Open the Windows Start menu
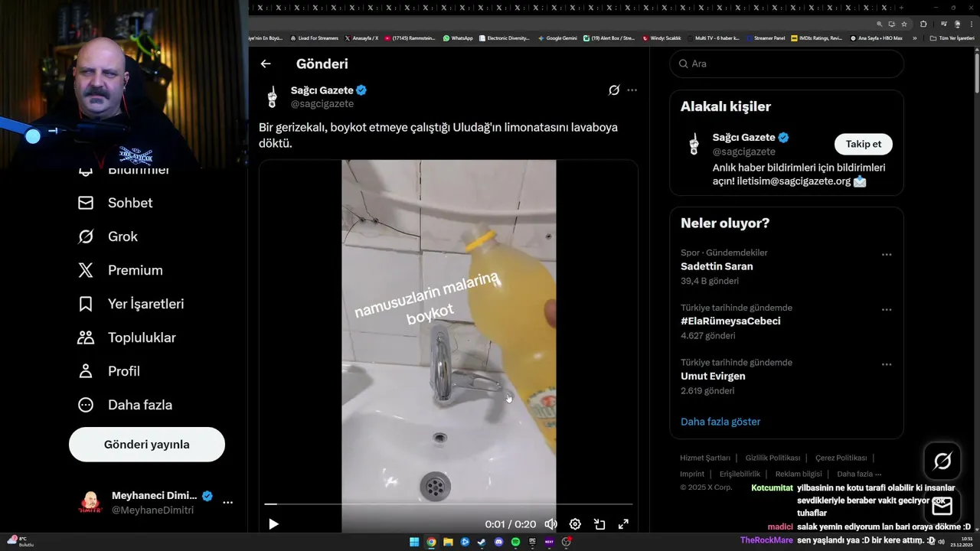 point(414,542)
